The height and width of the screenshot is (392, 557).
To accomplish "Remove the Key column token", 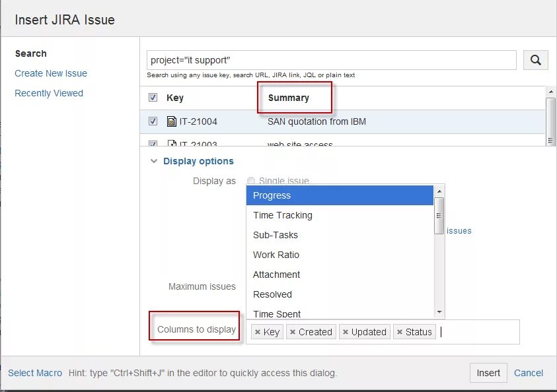I will (259, 332).
